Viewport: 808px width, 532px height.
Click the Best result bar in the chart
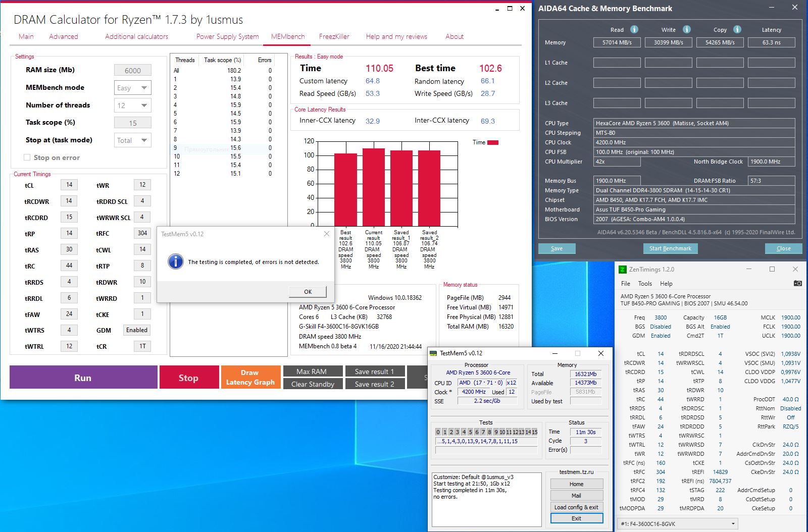coord(345,190)
